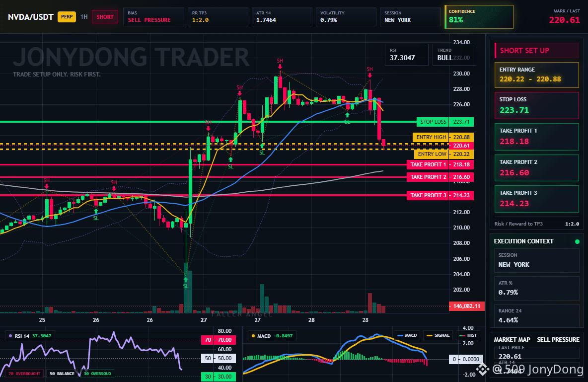Click the 70 OVERBOUGHT legend tag
588x382 pixels.
[x=24, y=374]
